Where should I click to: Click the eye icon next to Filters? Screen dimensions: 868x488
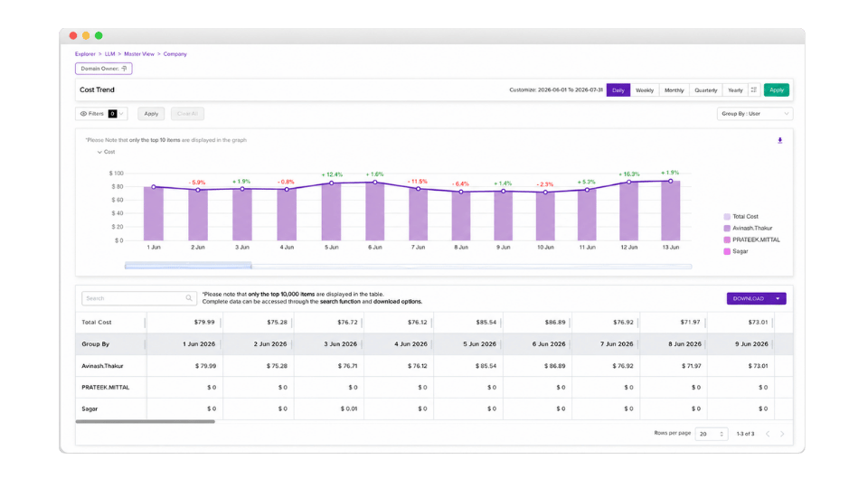pyautogui.click(x=83, y=114)
